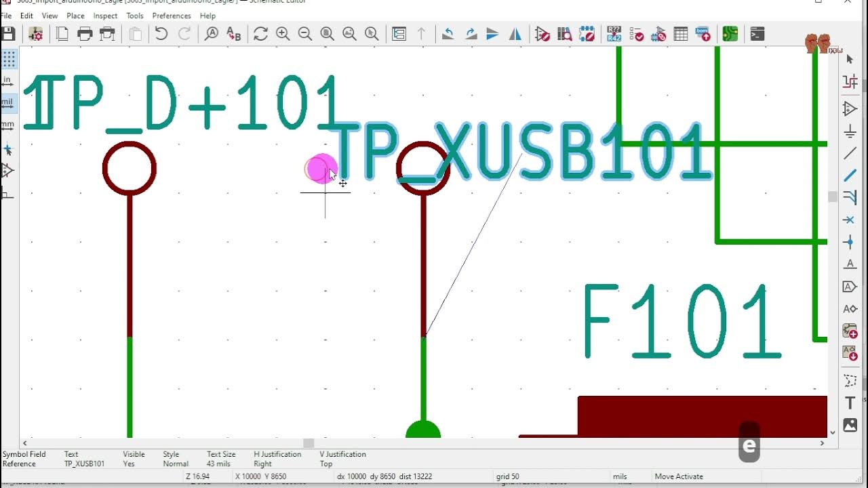868x488 pixels.
Task: Generate the Bill of Materials
Action: pos(703,34)
